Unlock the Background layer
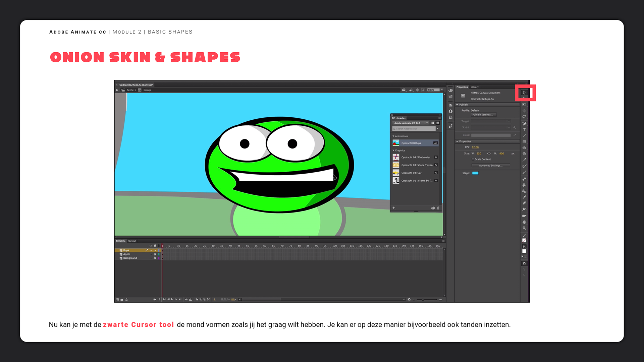The height and width of the screenshot is (362, 644). 155,258
